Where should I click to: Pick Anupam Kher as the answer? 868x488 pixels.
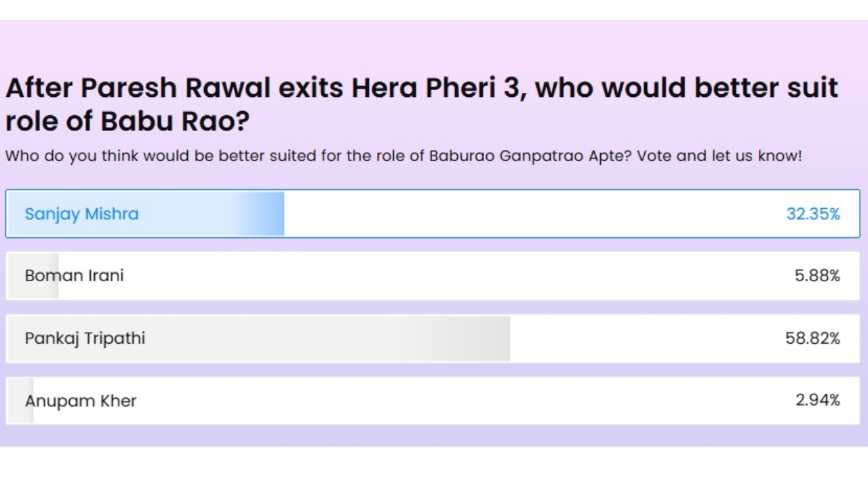(x=433, y=401)
